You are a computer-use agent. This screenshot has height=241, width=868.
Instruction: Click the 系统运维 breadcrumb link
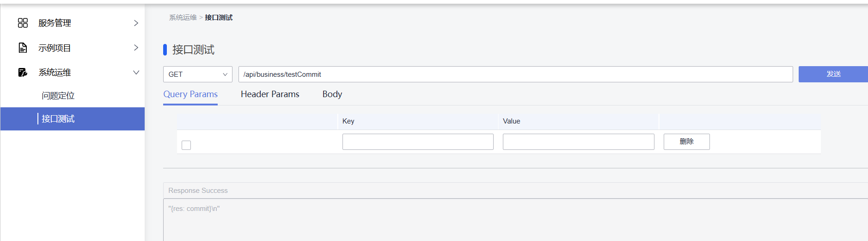(x=183, y=18)
